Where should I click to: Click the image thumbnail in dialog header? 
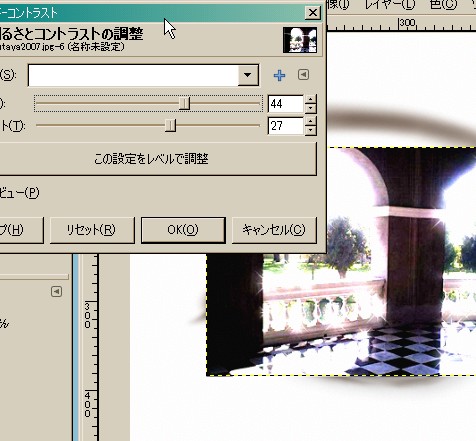point(300,40)
